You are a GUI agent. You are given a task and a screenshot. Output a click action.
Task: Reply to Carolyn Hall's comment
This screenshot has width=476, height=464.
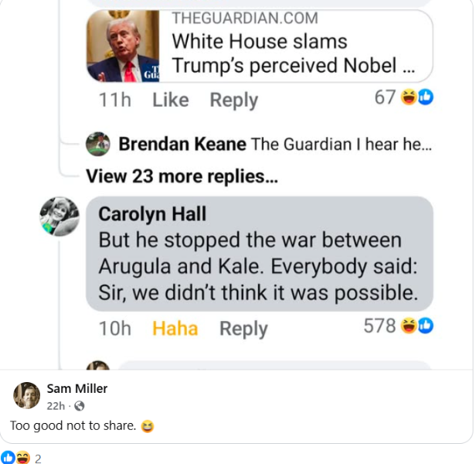point(243,329)
